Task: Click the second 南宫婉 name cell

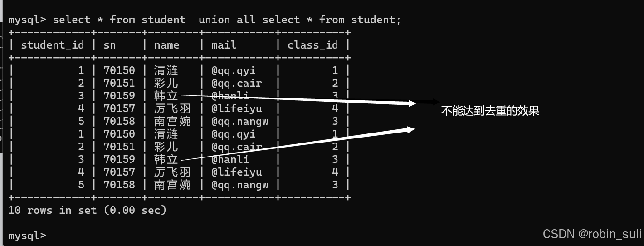Action: [x=172, y=185]
